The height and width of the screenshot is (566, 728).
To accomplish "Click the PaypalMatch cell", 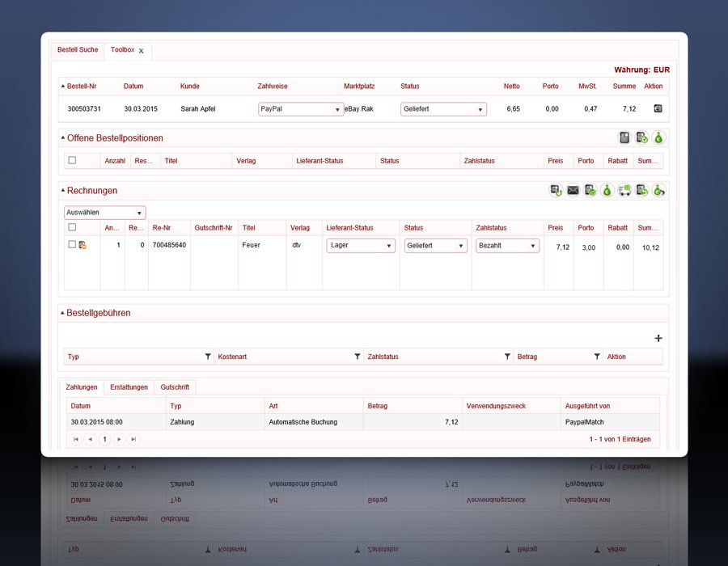I will (x=585, y=422).
